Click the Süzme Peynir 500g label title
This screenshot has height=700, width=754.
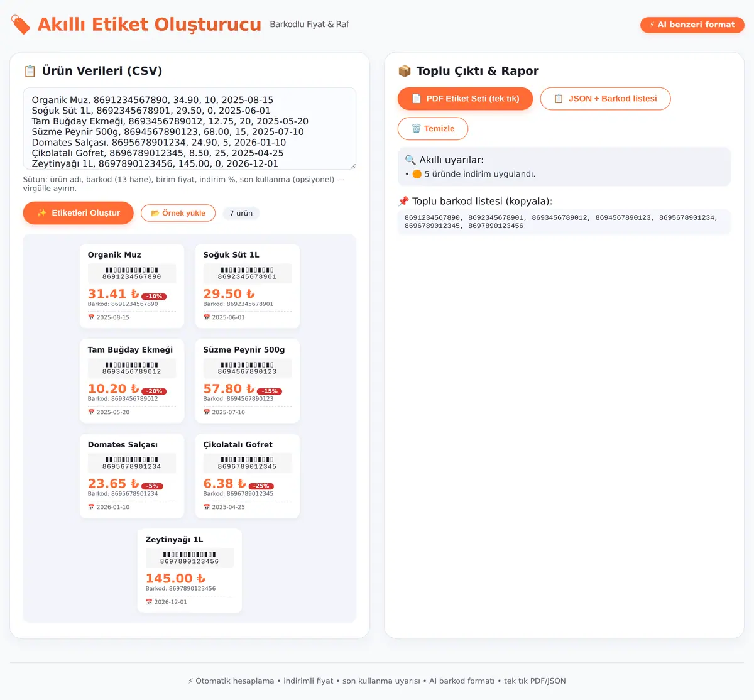pyautogui.click(x=244, y=350)
